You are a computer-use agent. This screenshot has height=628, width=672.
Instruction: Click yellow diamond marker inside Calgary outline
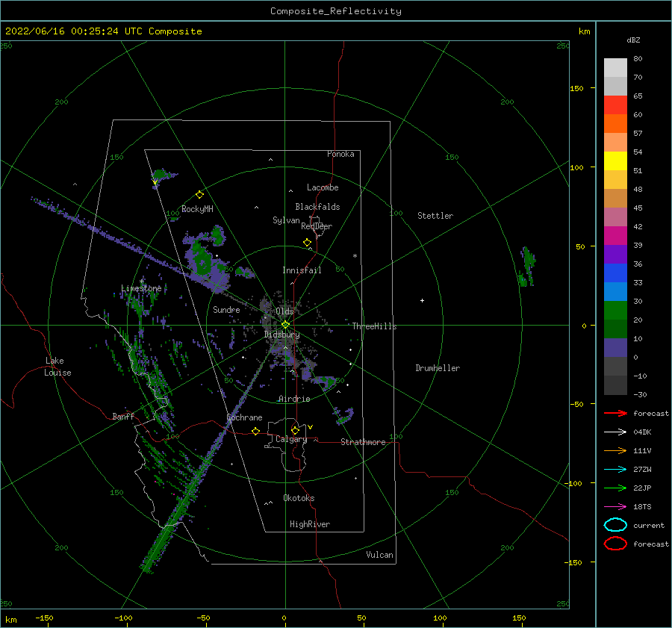[x=295, y=430]
